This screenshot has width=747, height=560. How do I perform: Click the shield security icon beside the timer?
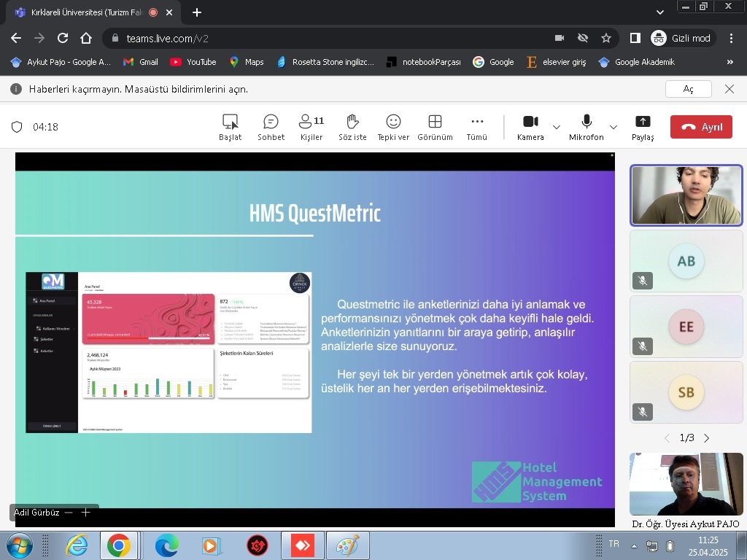18,127
